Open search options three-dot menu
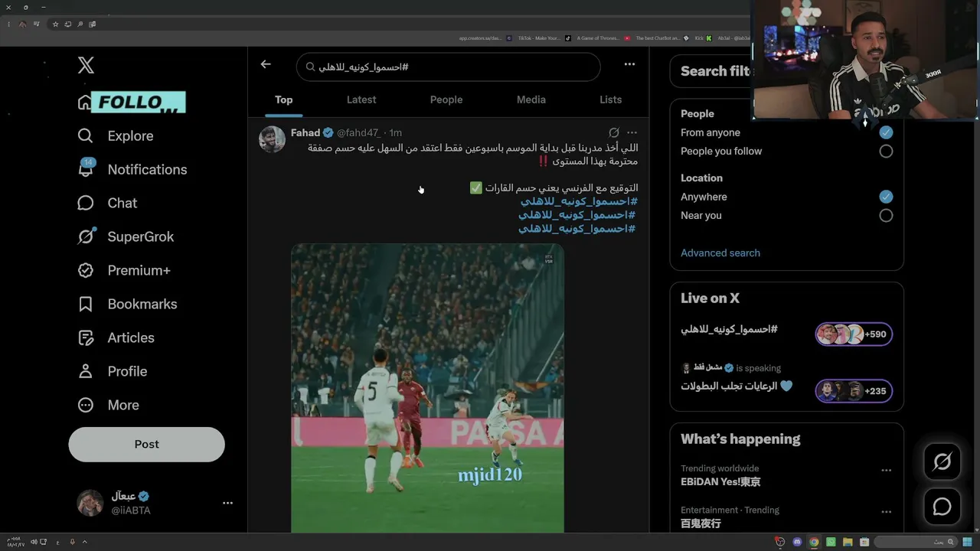 (629, 64)
